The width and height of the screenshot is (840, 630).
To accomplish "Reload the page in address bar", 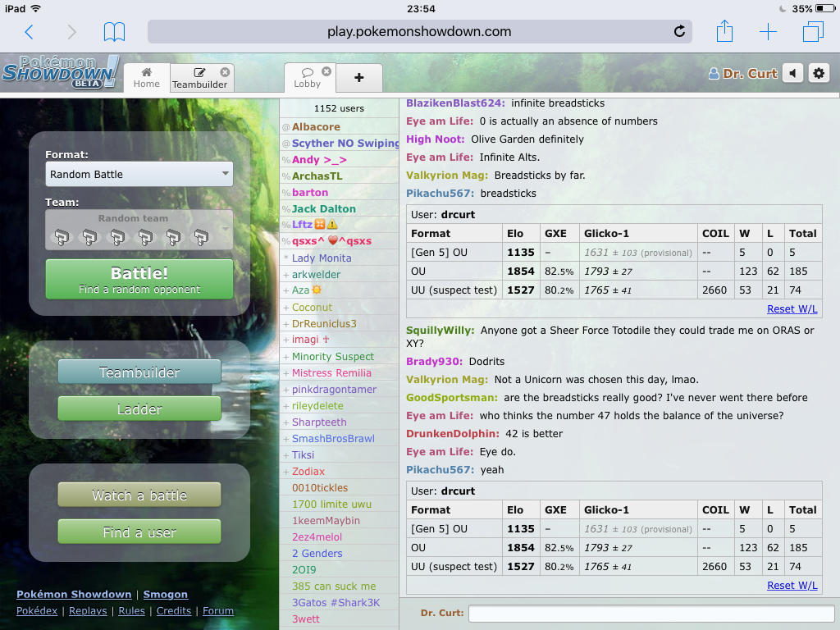I will tap(679, 32).
